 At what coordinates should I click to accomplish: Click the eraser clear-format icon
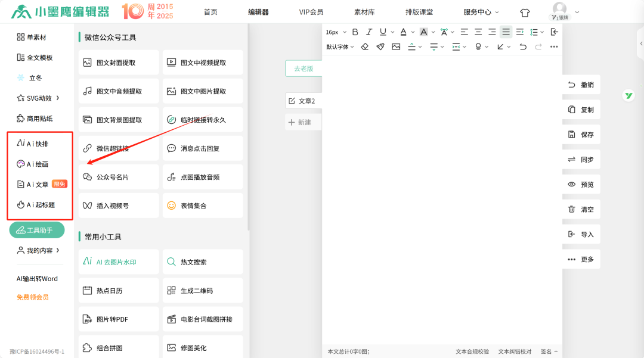tap(365, 46)
